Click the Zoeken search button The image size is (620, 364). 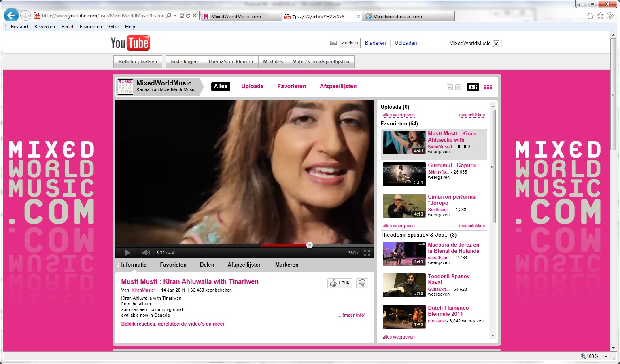[350, 43]
